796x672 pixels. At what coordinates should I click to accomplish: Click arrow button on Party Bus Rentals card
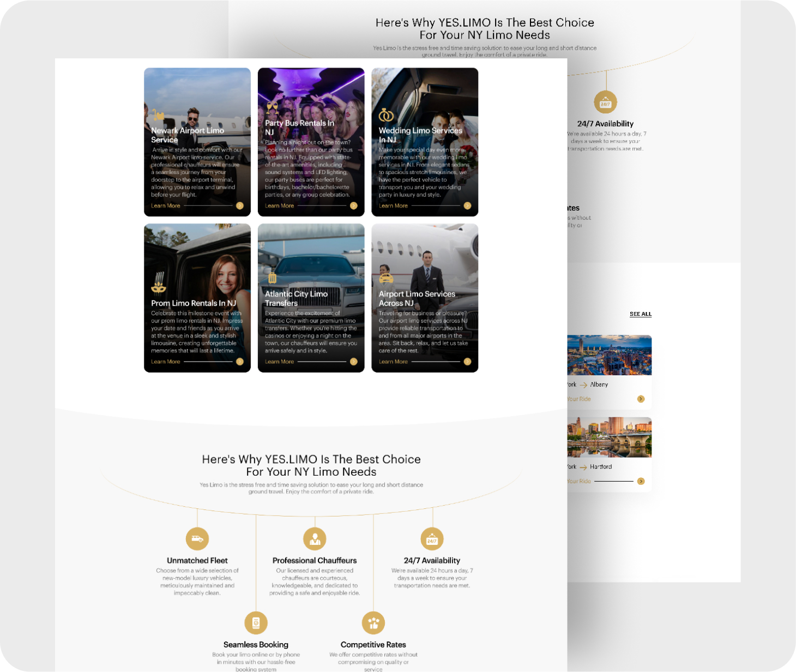(353, 206)
